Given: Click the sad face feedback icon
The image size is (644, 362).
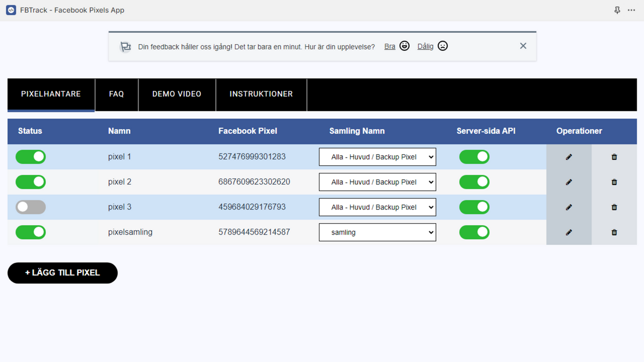Looking at the screenshot, I should (443, 46).
